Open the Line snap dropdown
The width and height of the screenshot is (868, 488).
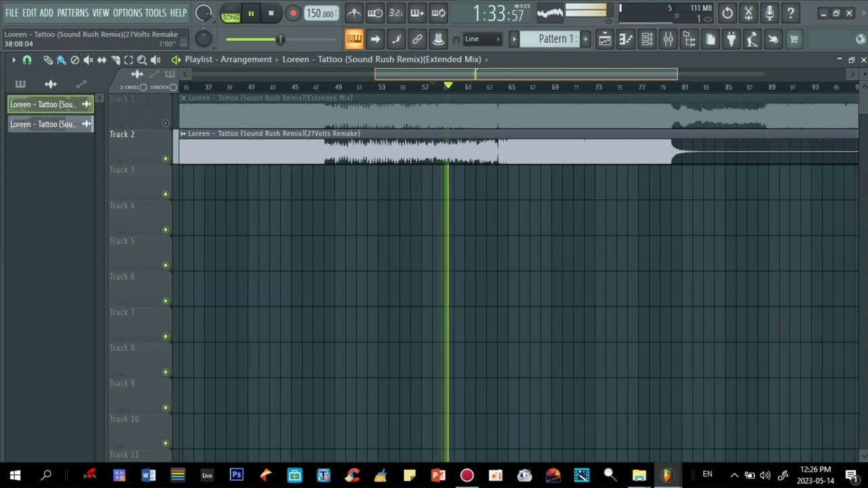[482, 39]
